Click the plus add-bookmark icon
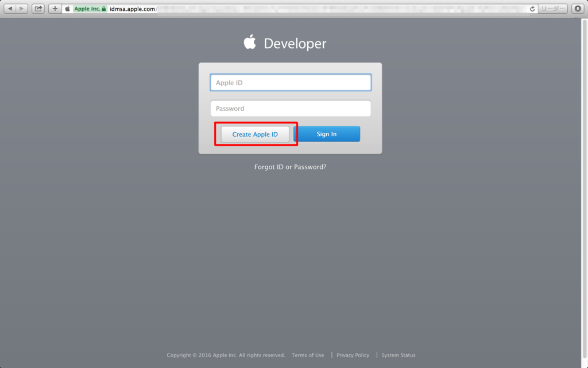 coord(55,9)
